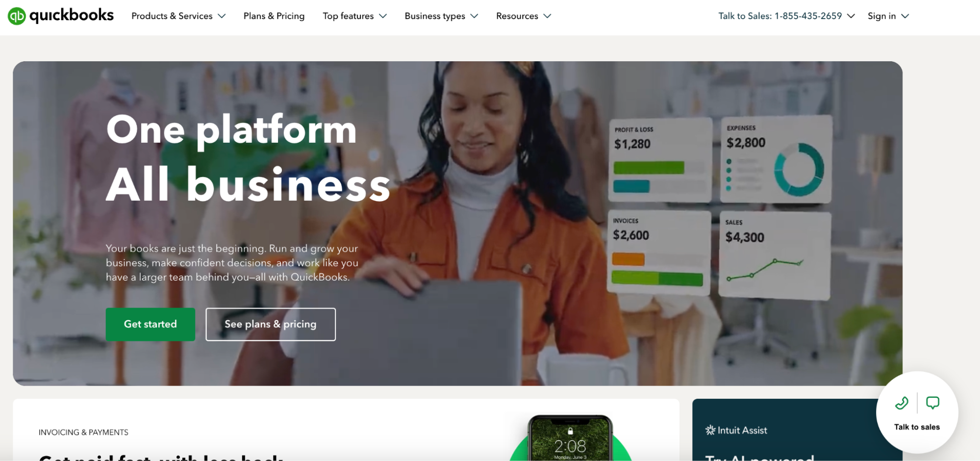The image size is (980, 461).
Task: Expand the Sign in dropdown
Action: point(888,16)
